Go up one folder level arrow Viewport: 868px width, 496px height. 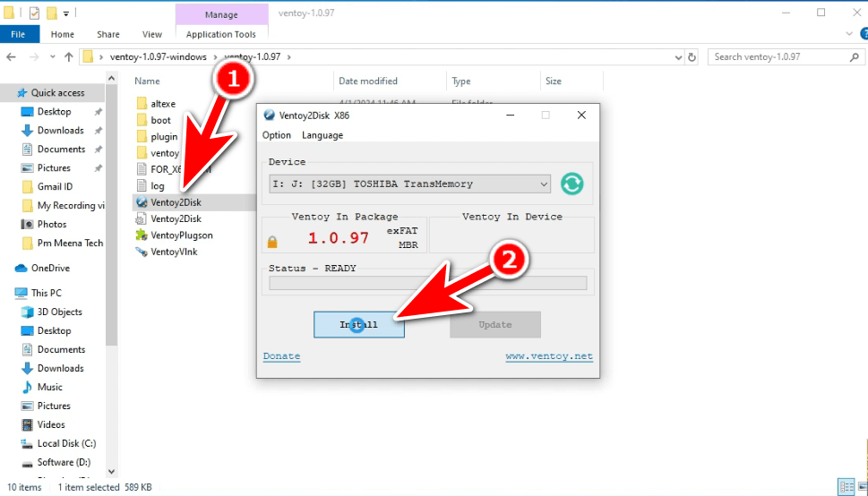point(69,56)
